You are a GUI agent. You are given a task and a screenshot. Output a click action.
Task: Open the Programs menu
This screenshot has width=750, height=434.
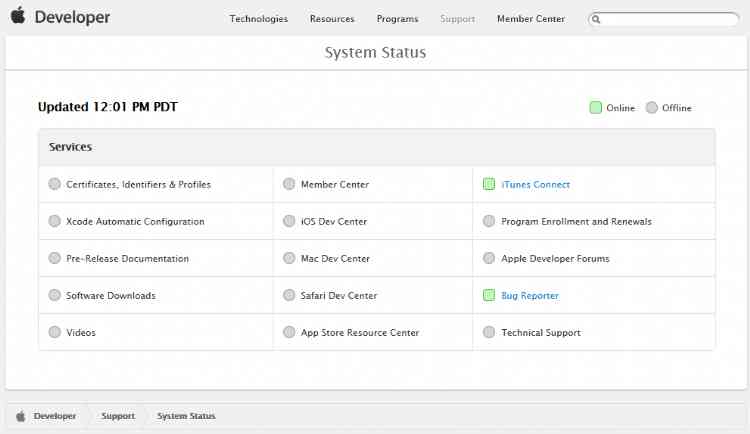397,19
